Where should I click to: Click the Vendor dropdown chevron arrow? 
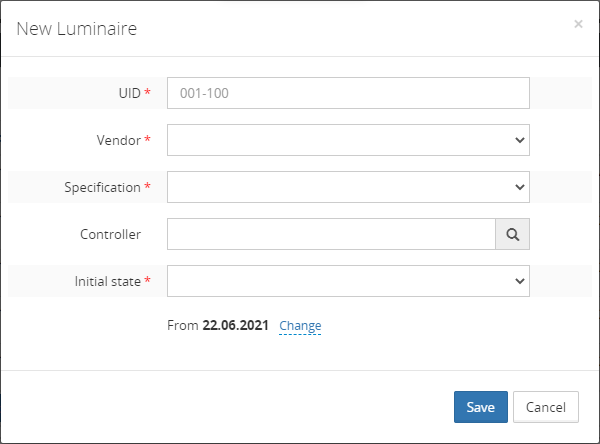tap(519, 140)
